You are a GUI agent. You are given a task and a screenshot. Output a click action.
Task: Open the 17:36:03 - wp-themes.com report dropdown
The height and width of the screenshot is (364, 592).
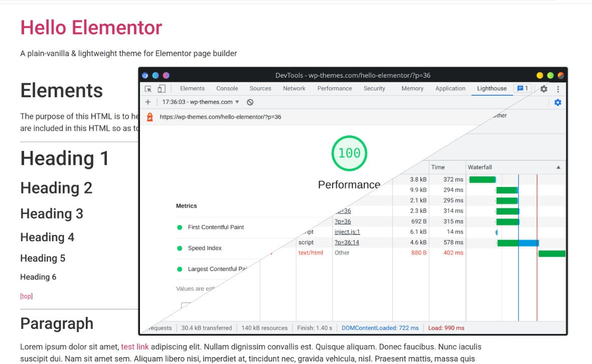tap(201, 102)
